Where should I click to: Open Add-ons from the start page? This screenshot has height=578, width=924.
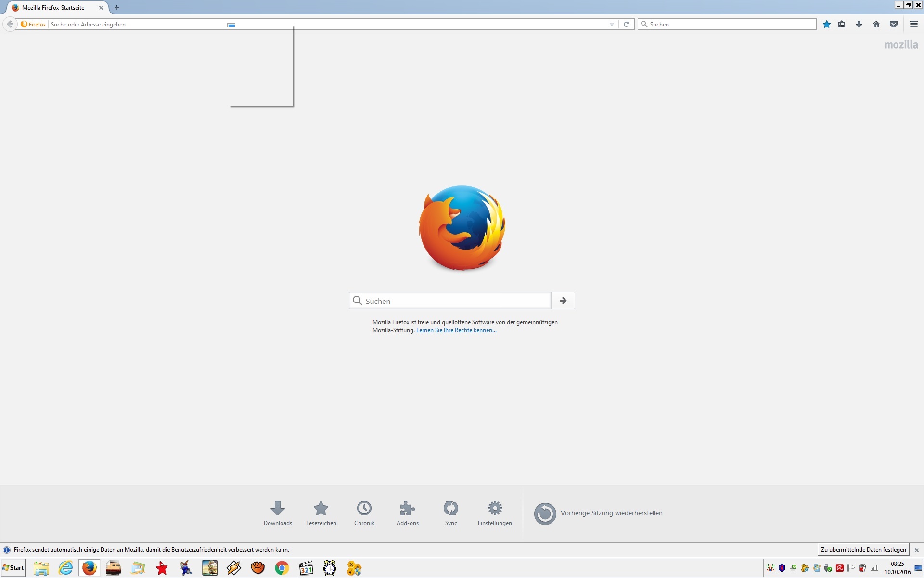click(x=408, y=513)
